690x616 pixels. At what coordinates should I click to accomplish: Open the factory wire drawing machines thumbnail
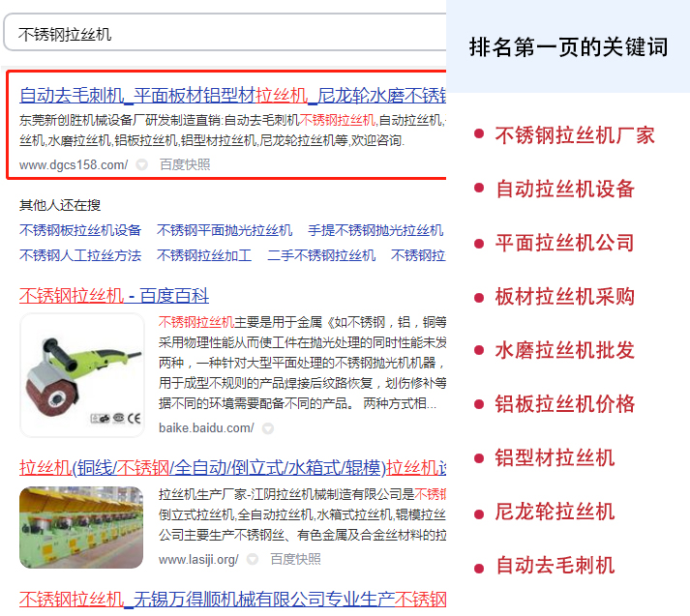[81, 527]
